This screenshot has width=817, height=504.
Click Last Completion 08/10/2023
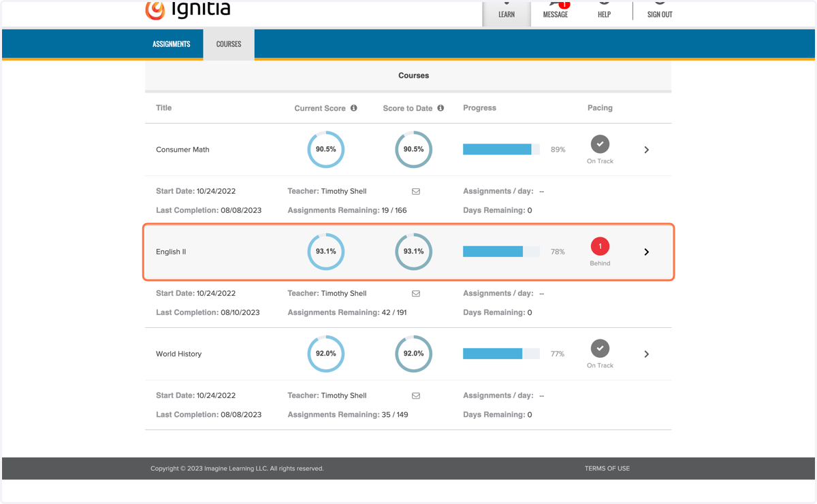[x=208, y=313]
